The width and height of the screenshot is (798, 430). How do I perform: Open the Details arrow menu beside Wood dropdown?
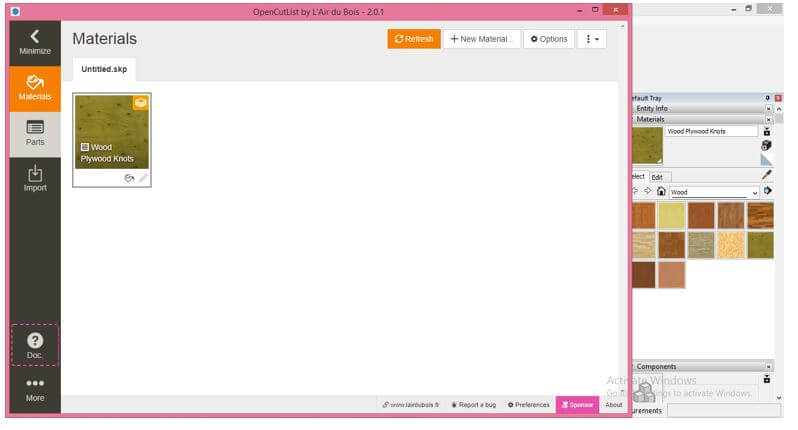pyautogui.click(x=767, y=191)
